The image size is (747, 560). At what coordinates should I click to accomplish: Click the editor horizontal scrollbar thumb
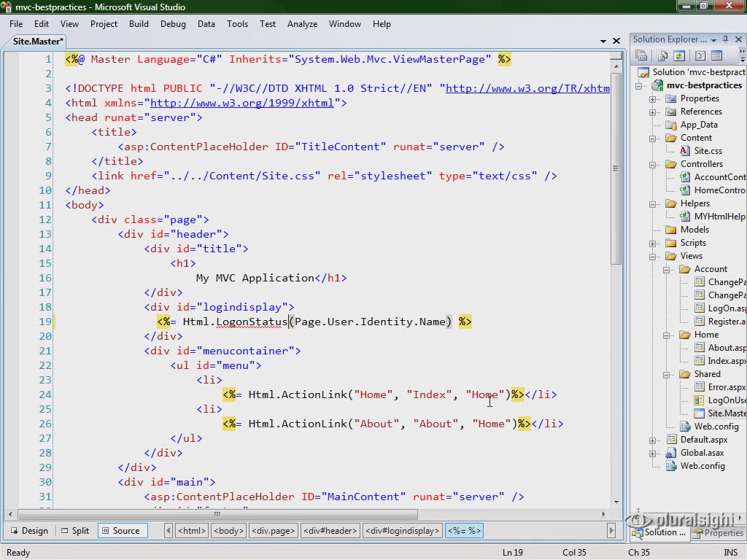coord(217,514)
